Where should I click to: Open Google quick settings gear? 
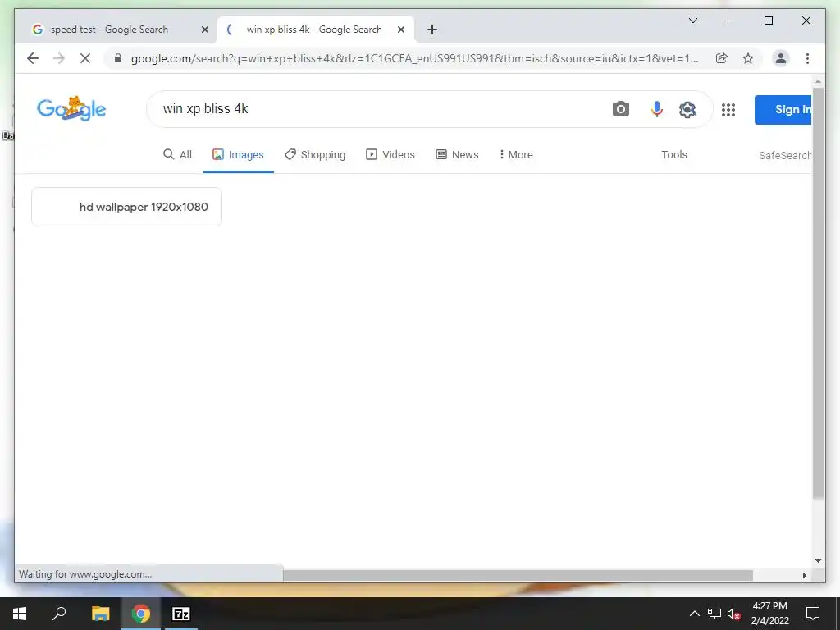click(687, 109)
